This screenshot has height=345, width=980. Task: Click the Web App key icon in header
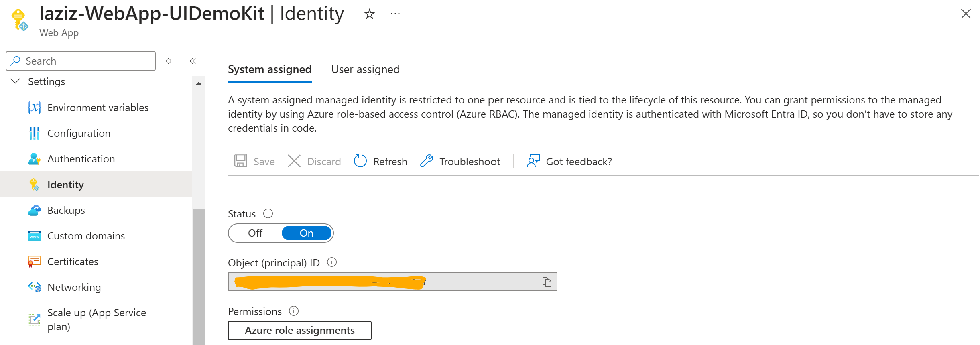20,20
